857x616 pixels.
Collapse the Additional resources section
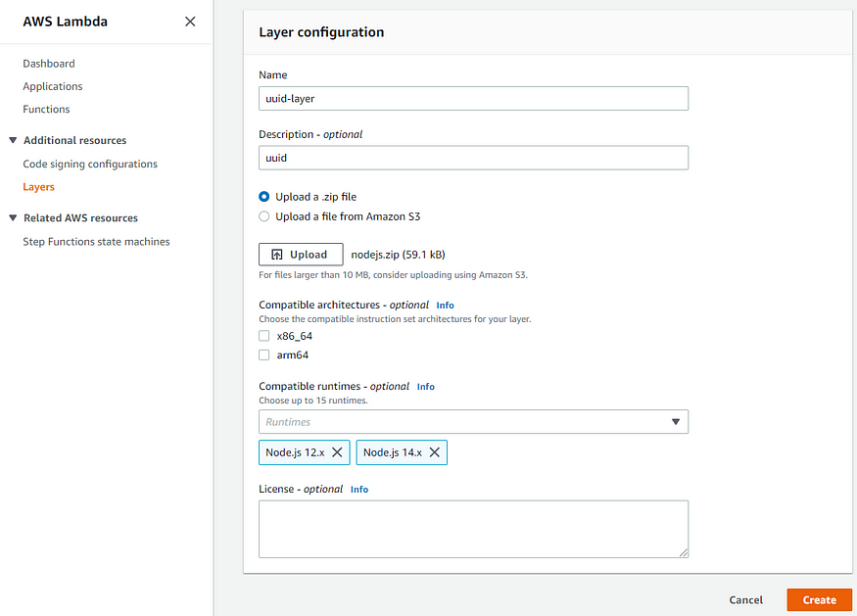point(13,140)
